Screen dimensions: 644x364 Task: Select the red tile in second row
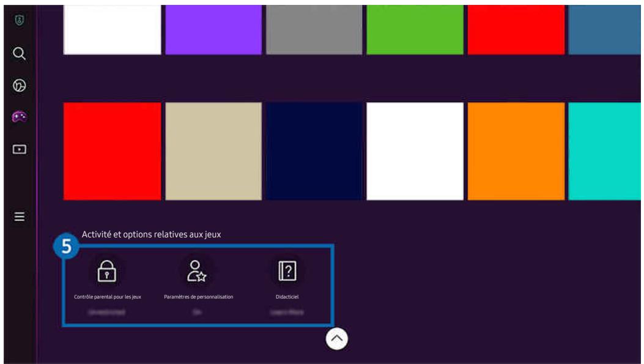(112, 151)
